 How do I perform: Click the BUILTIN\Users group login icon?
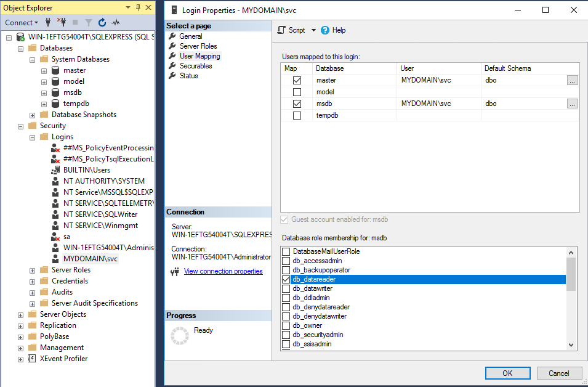(x=55, y=169)
